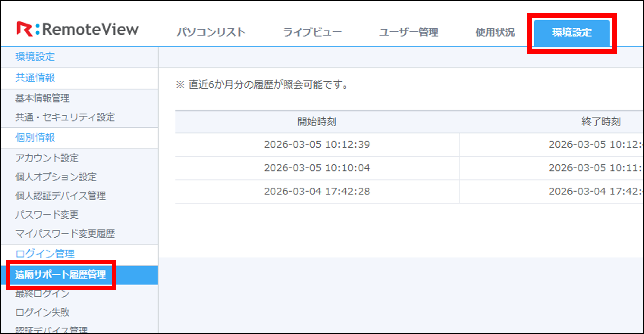
Task: Select row starting 2026-03-05 10:12:39
Action: (317, 144)
